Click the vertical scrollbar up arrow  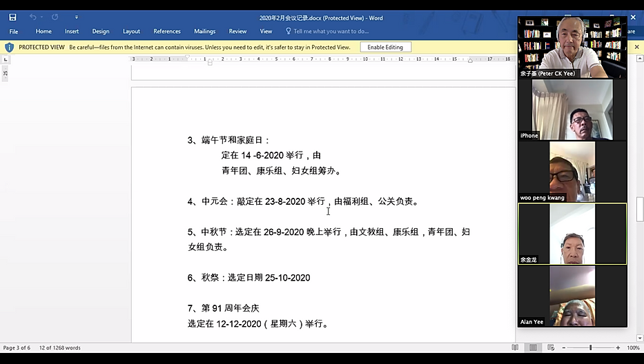click(x=639, y=59)
